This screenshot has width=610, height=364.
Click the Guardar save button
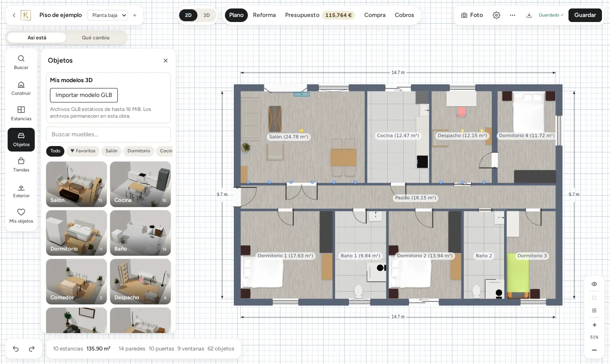pos(585,15)
